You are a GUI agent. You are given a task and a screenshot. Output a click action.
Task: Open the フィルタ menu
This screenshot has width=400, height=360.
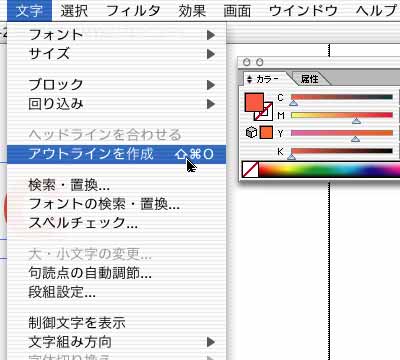[x=133, y=11]
